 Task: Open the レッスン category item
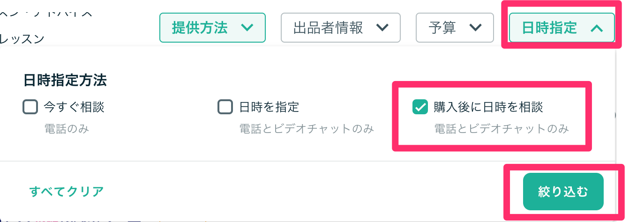pyautogui.click(x=22, y=39)
